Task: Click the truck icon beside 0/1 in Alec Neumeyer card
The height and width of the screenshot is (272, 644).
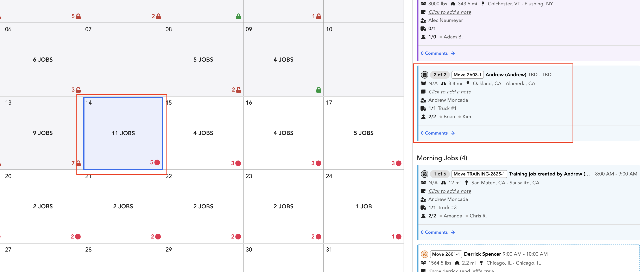Action: coord(423,29)
